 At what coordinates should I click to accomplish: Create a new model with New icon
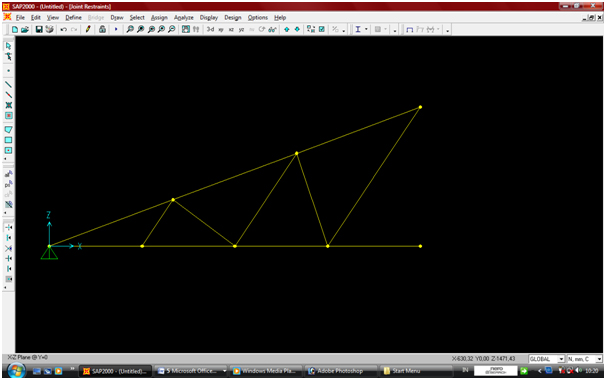point(15,29)
